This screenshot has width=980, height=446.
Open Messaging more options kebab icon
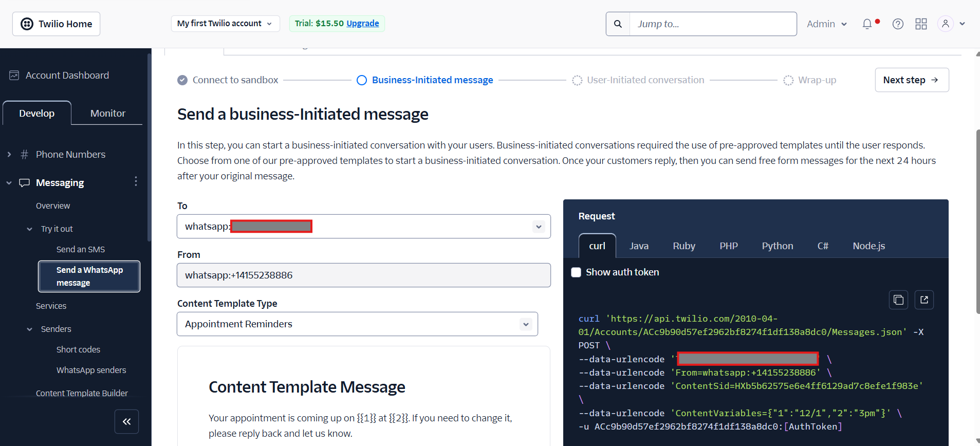(x=136, y=181)
